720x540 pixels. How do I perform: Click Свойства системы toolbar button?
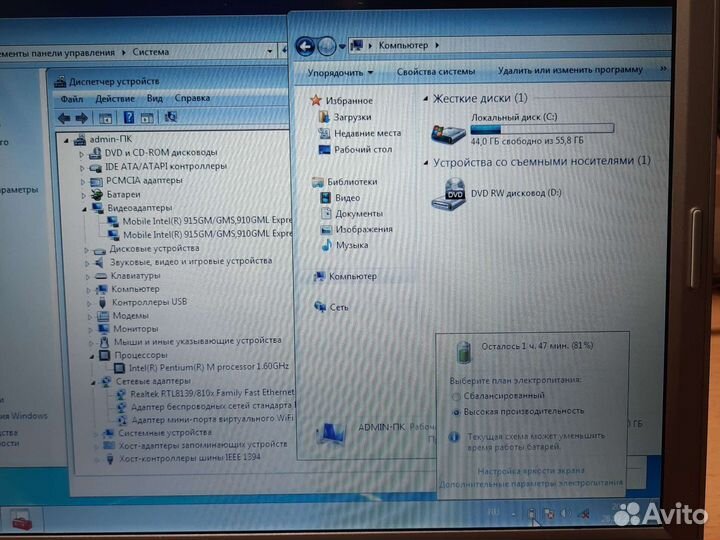(436, 72)
